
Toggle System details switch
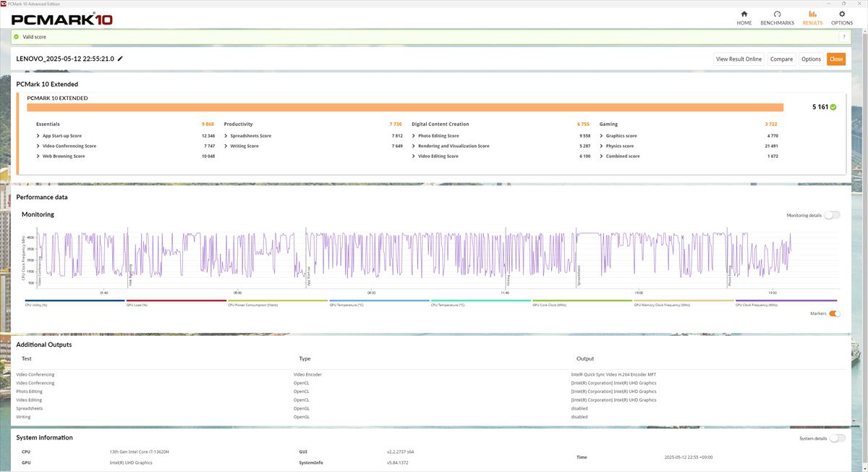click(837, 438)
